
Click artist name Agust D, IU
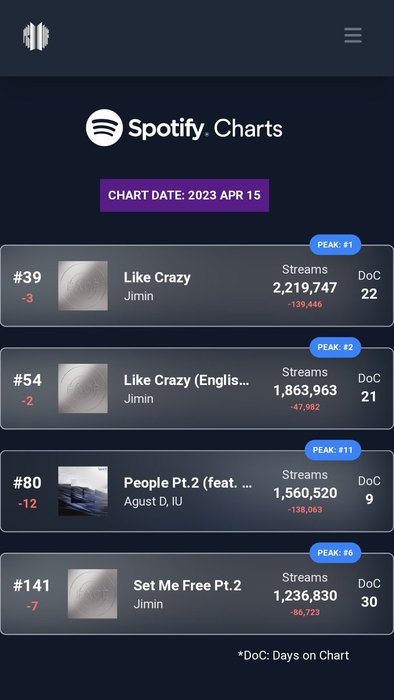pos(153,501)
